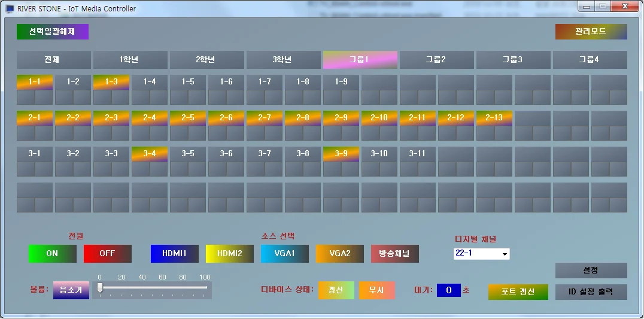Click the volume slider handle

pos(100,288)
